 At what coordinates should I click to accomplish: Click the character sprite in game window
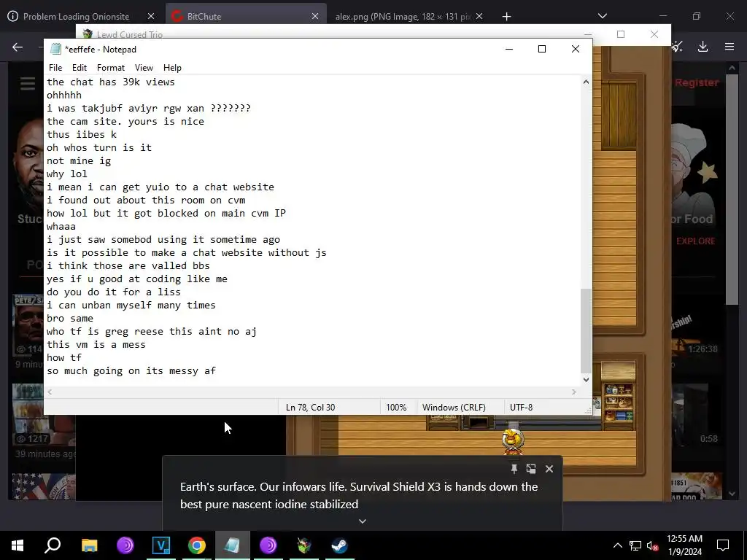pos(513,441)
